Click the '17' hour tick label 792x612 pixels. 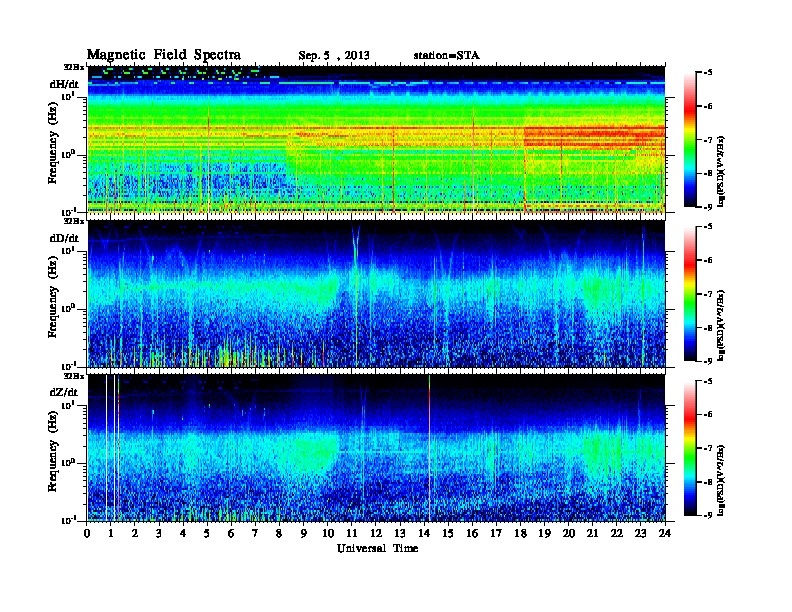tap(496, 533)
